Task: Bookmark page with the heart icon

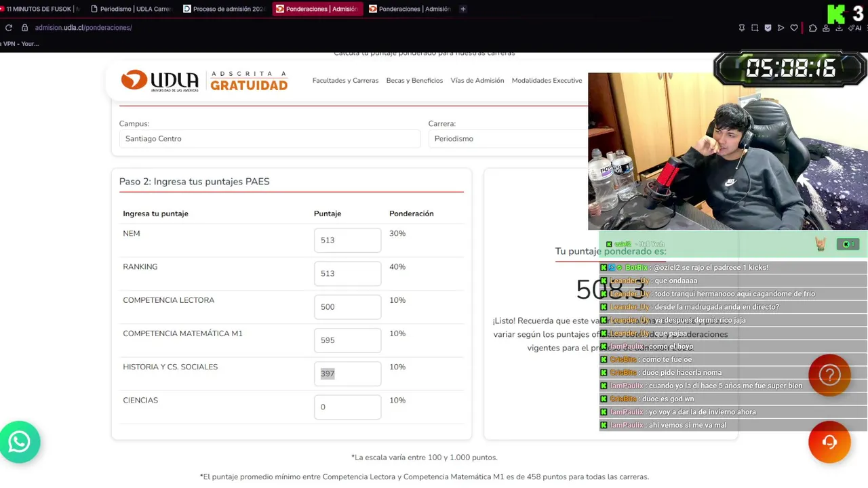Action: pos(794,28)
